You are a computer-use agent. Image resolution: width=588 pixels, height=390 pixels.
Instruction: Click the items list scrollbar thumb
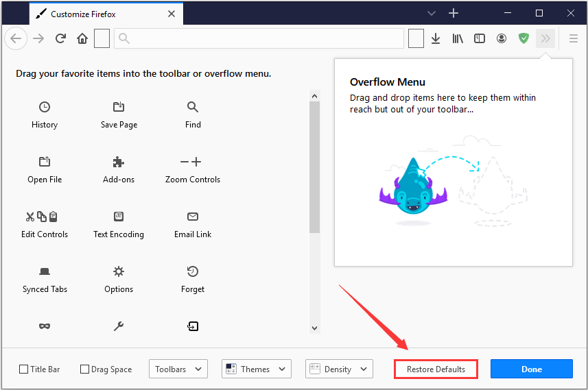click(315, 167)
